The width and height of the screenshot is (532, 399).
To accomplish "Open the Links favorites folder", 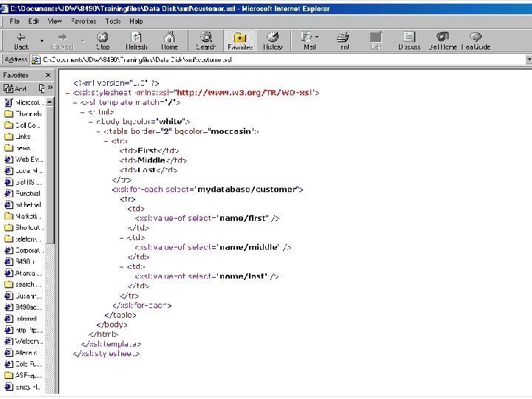I will 18,137.
